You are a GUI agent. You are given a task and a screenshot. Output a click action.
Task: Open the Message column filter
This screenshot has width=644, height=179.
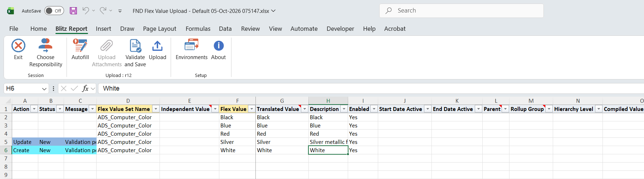93,109
